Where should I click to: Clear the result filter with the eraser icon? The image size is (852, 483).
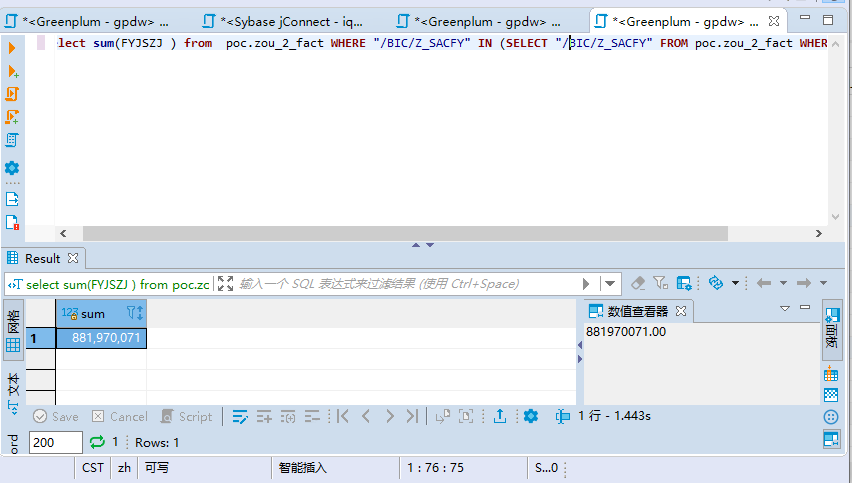click(x=638, y=283)
